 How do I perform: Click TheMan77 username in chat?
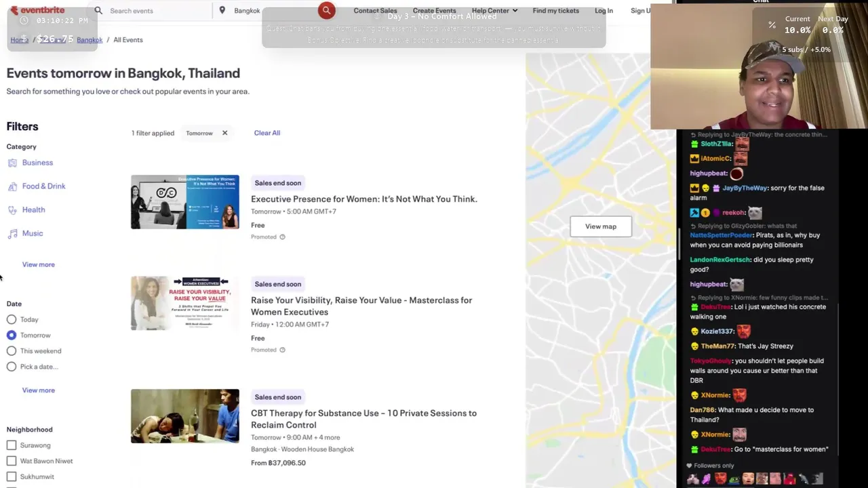718,346
